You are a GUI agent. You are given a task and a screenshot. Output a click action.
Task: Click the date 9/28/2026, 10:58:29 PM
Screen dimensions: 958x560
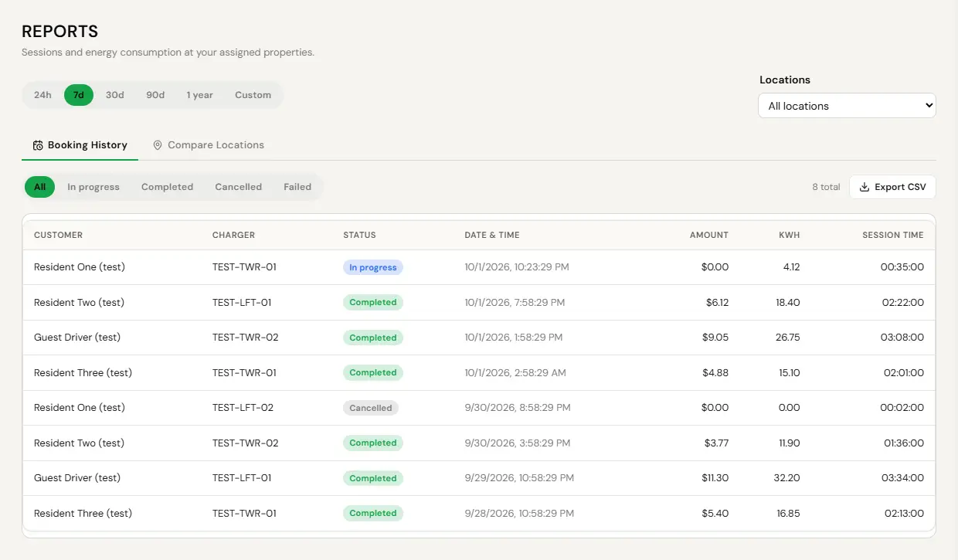tap(519, 514)
